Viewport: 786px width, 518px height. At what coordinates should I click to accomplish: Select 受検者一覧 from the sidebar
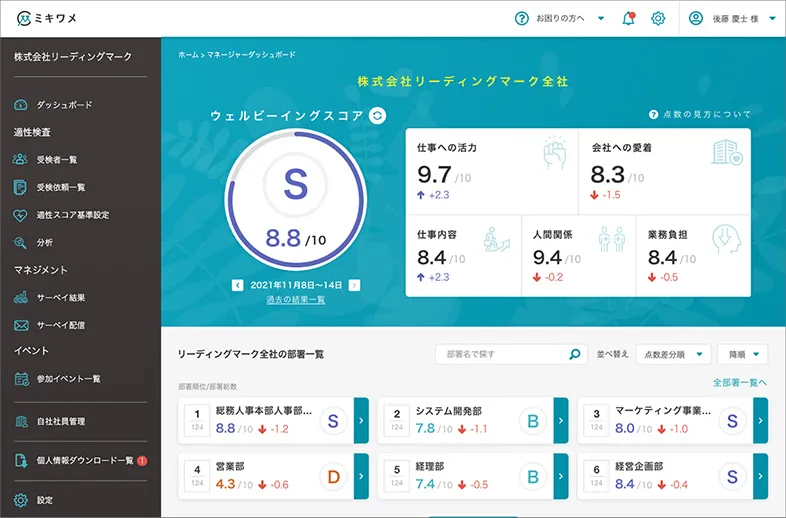click(x=56, y=159)
